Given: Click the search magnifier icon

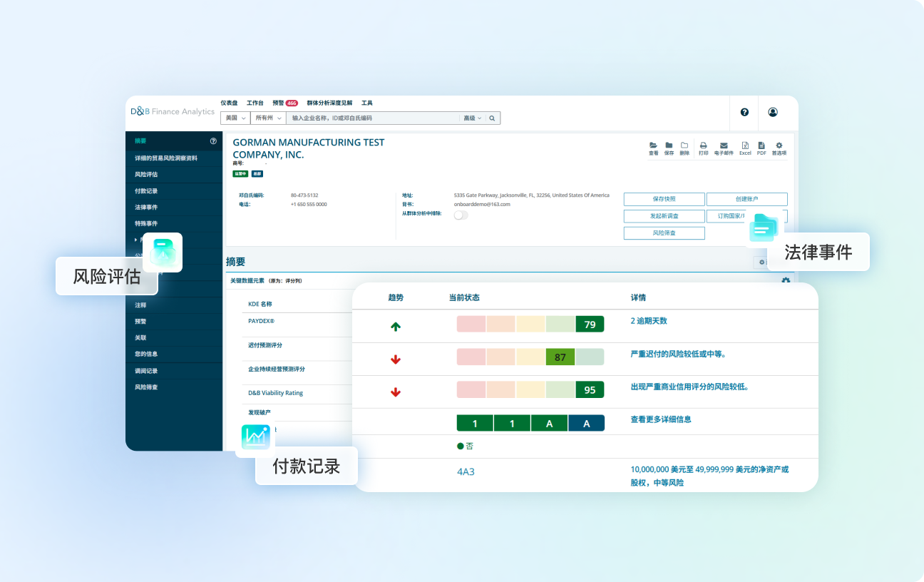Looking at the screenshot, I should coord(492,118).
